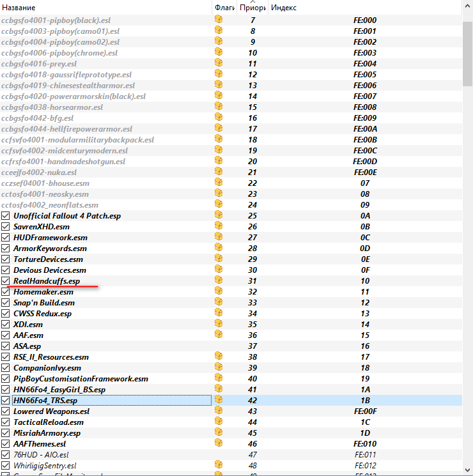Select ccbgsfo4019-chinesestealtharmor.esl row
Viewport: 473px width, 476px height.
tap(231, 86)
